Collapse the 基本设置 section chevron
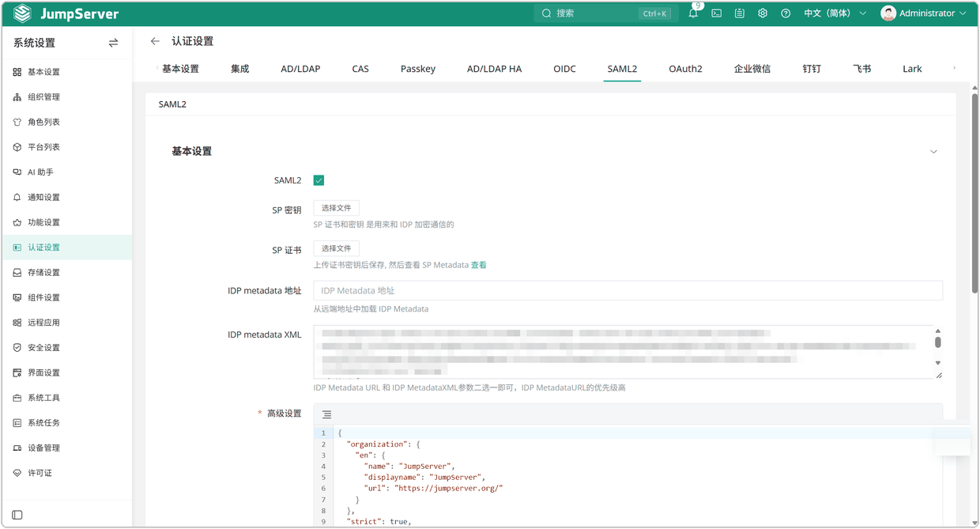 pos(933,152)
